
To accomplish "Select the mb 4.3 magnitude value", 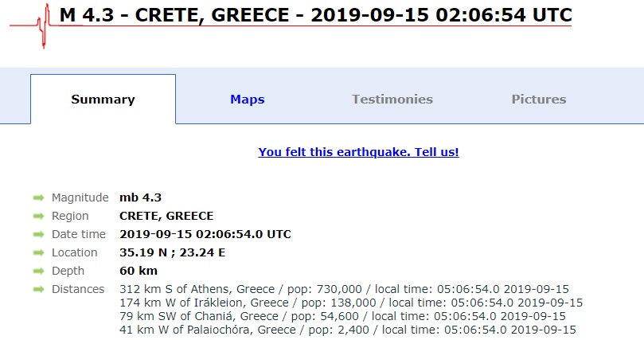I will point(140,197).
